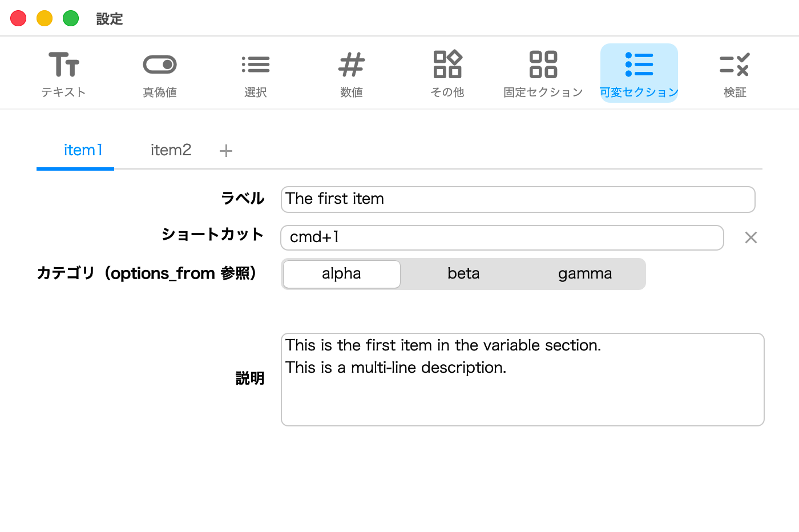Screen dimensions: 799x532
Task: Switch to the 選択 list pane
Action: (x=256, y=73)
